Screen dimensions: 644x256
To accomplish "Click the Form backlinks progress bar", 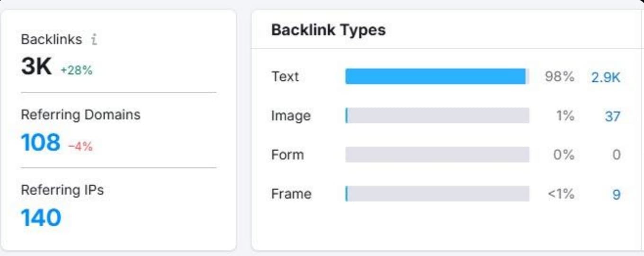I will 437,155.
